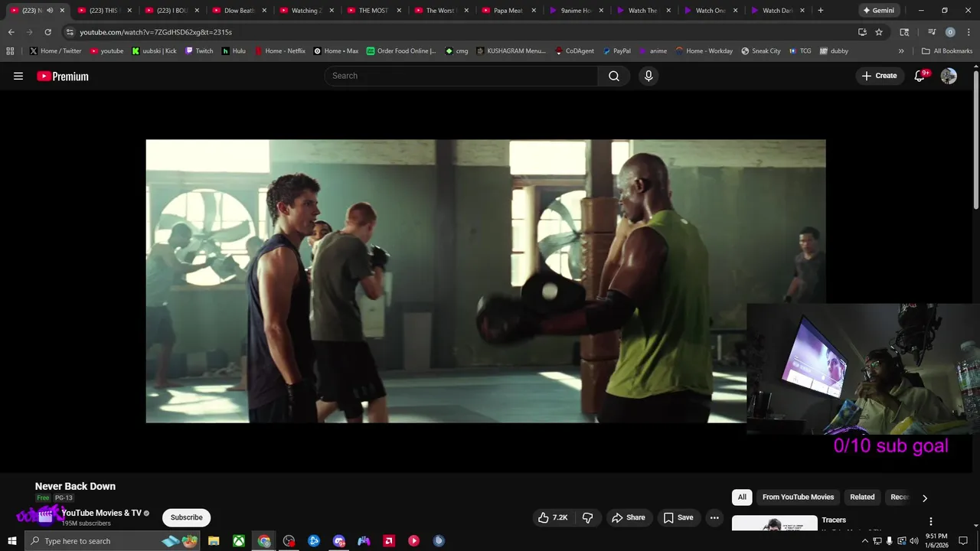Click the Chrome taskbar icon
This screenshot has width=980, height=551.
point(264,541)
